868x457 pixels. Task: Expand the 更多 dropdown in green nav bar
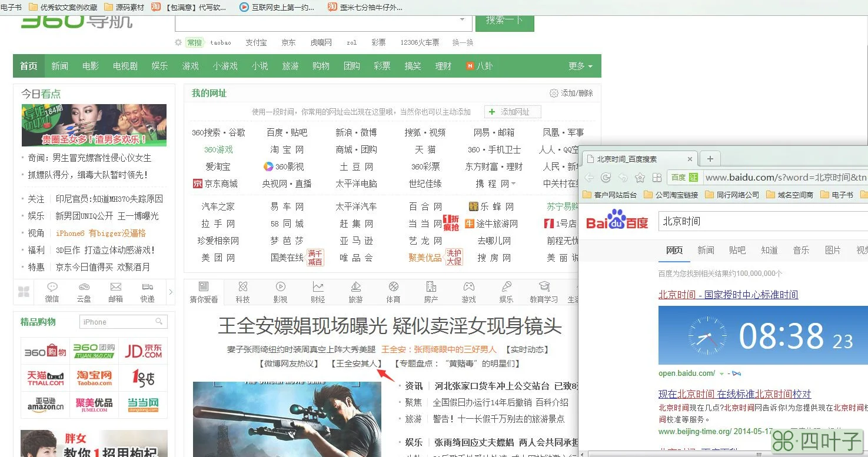click(580, 66)
